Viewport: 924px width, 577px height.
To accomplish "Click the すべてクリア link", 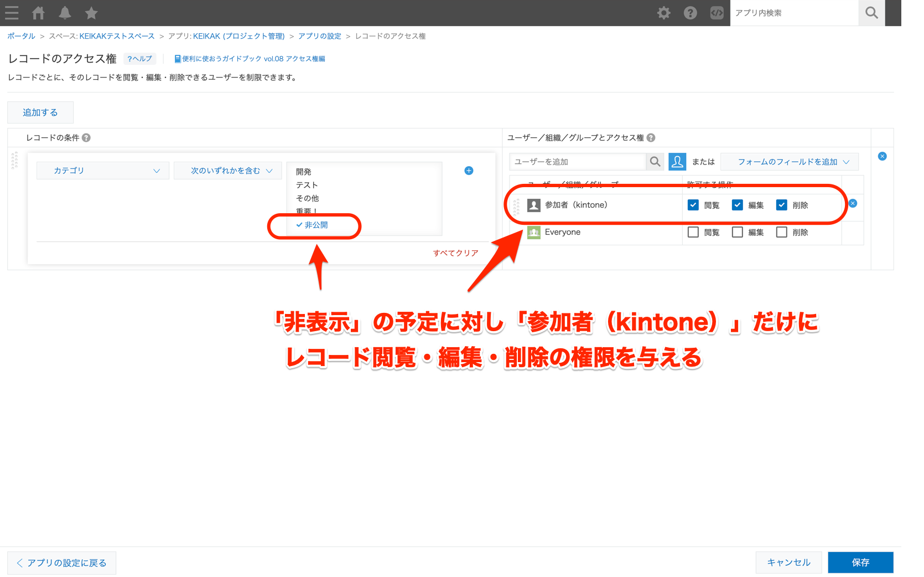I will [455, 253].
